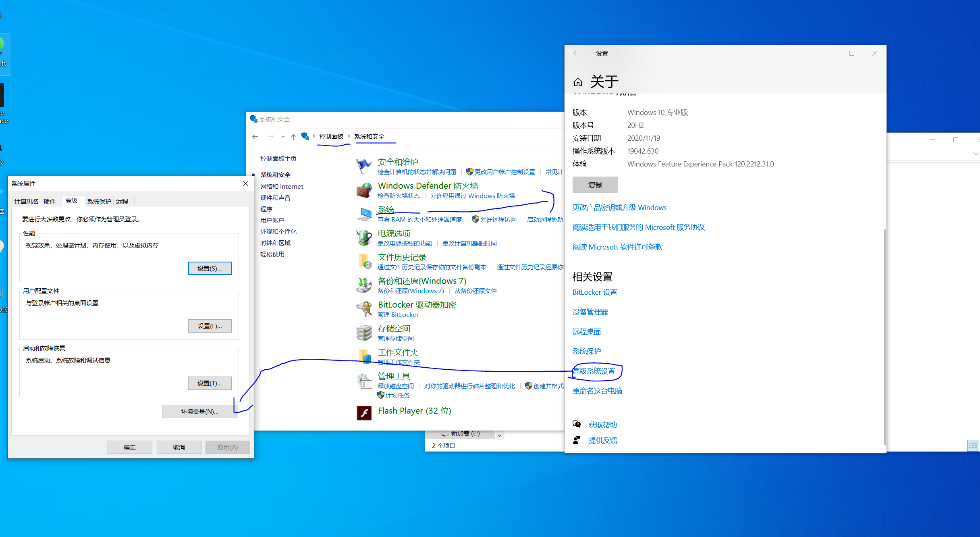
Task: Open 检查防火墙状态 link
Action: click(399, 196)
